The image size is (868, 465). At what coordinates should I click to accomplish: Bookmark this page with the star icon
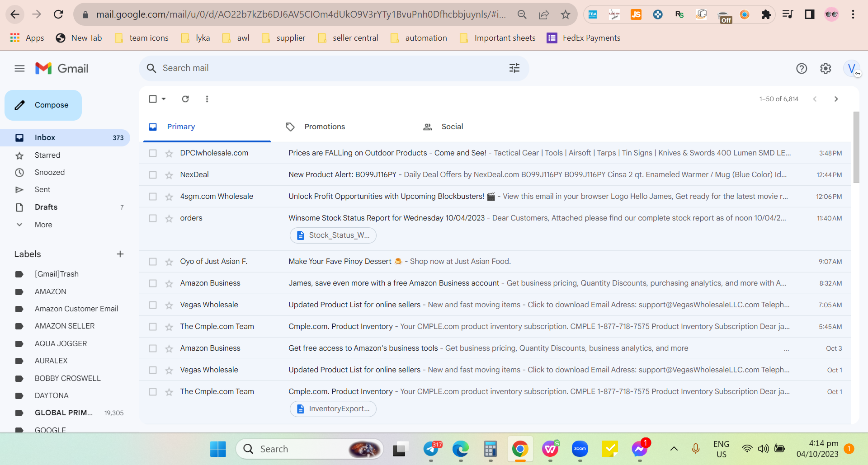[566, 14]
